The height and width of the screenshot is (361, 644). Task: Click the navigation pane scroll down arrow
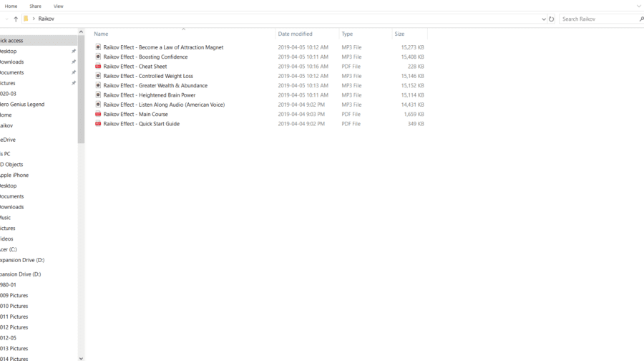click(x=81, y=358)
